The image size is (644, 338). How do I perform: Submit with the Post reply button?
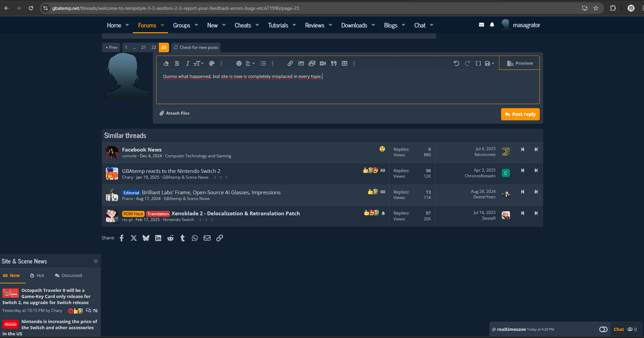[520, 114]
